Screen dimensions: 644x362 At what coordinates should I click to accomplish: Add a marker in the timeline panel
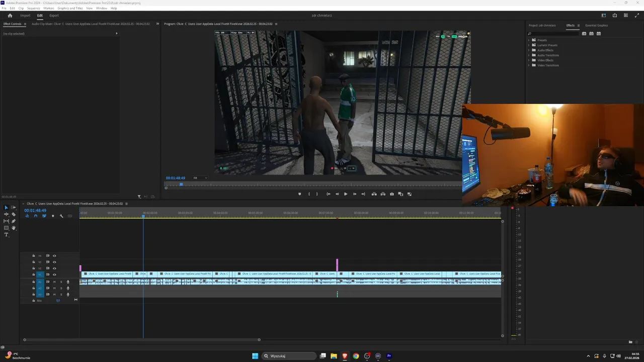53,216
